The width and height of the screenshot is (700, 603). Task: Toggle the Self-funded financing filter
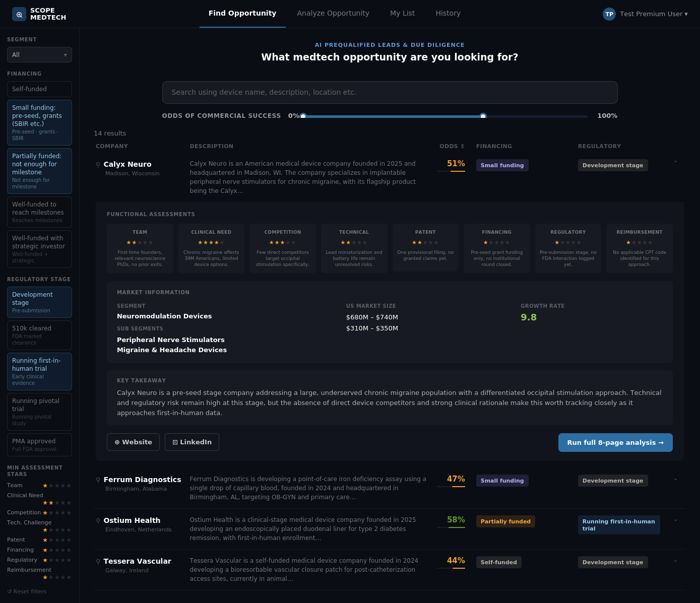(39, 89)
